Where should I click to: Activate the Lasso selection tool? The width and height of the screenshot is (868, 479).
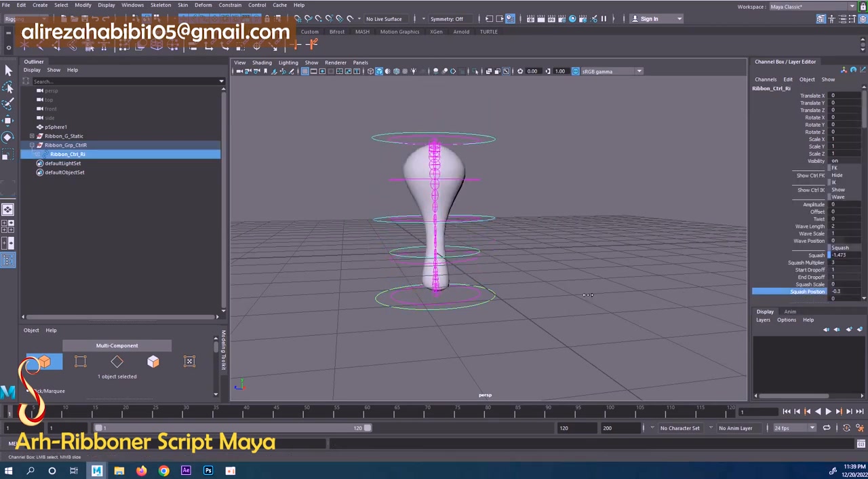coord(8,88)
